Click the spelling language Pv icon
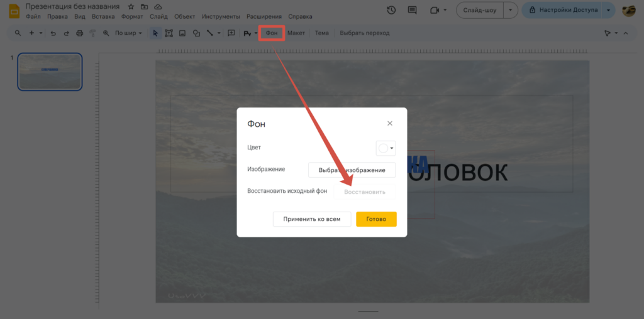 tap(247, 34)
